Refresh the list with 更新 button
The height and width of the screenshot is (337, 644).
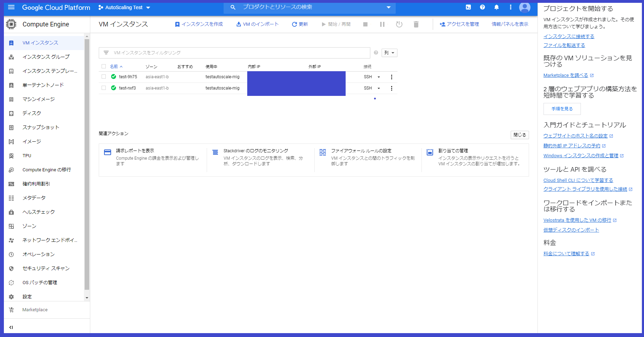coord(300,24)
